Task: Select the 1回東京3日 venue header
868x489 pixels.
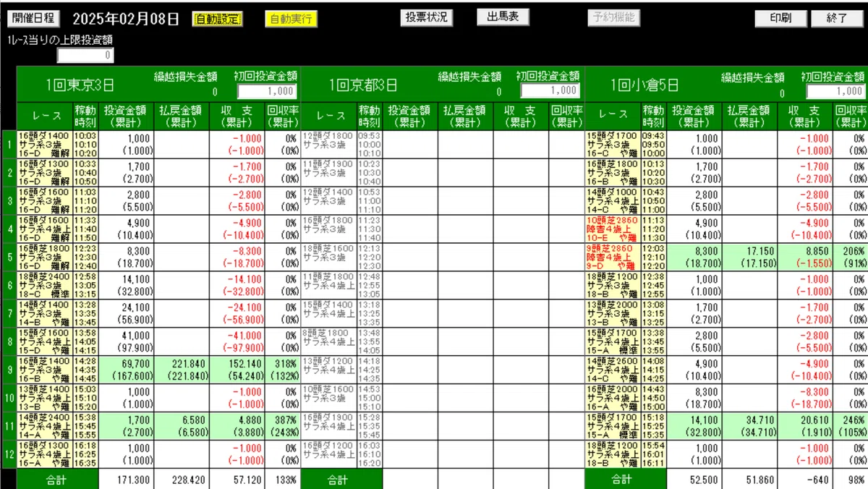Action: 80,85
